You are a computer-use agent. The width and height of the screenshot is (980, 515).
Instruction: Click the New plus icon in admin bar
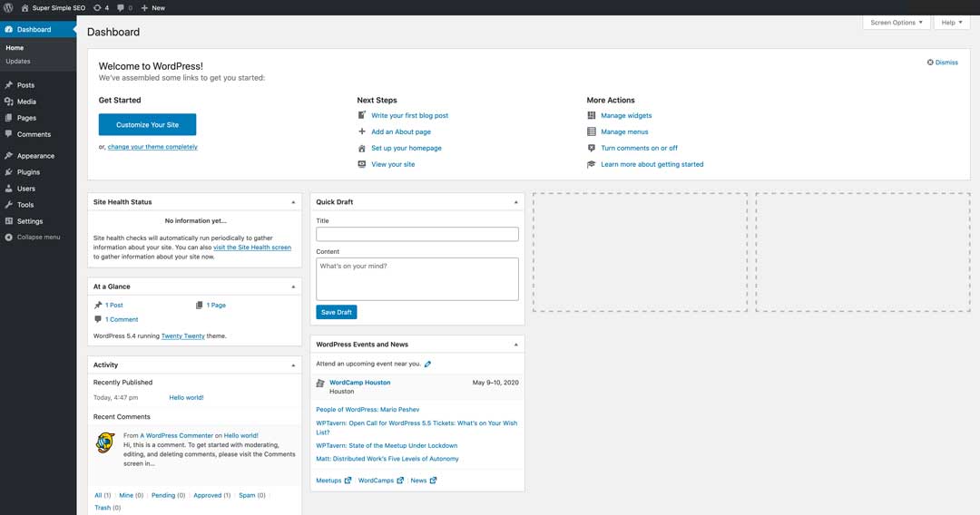coord(144,8)
